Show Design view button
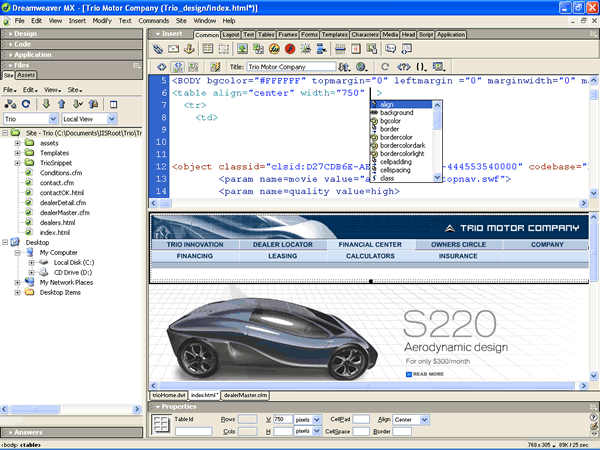 pos(193,67)
